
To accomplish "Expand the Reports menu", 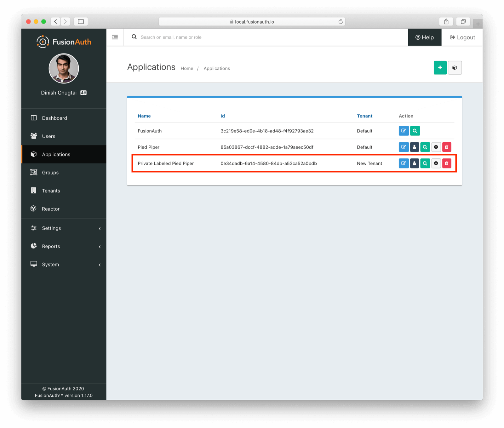I will pos(64,246).
